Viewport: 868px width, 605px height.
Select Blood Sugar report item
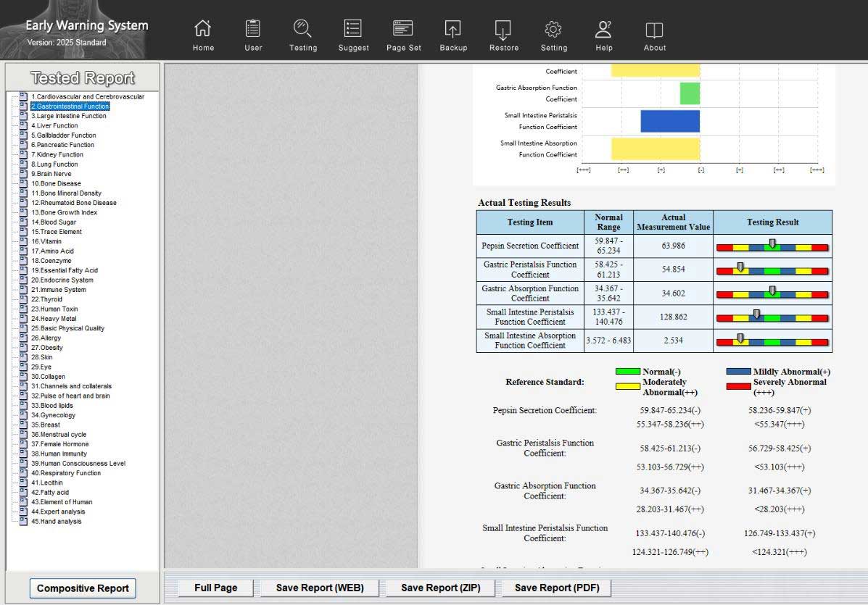(58, 222)
